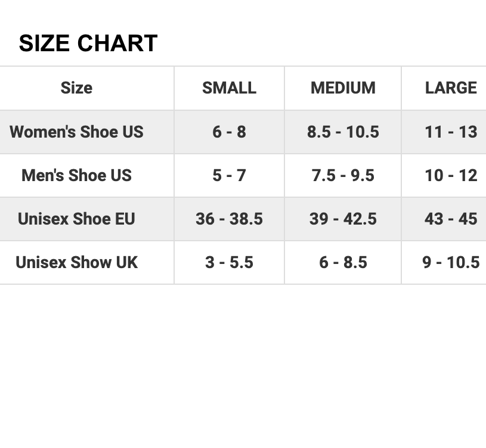Click the 5 - 7 men's small cell
This screenshot has width=486, height=448.
tap(230, 175)
